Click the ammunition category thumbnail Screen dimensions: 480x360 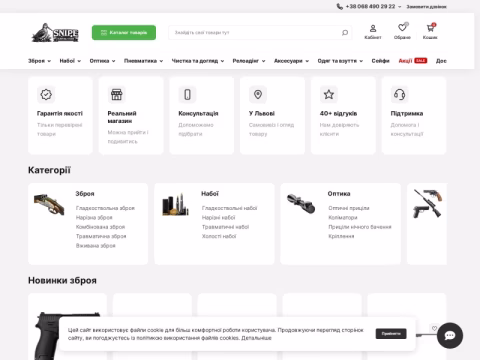click(175, 204)
